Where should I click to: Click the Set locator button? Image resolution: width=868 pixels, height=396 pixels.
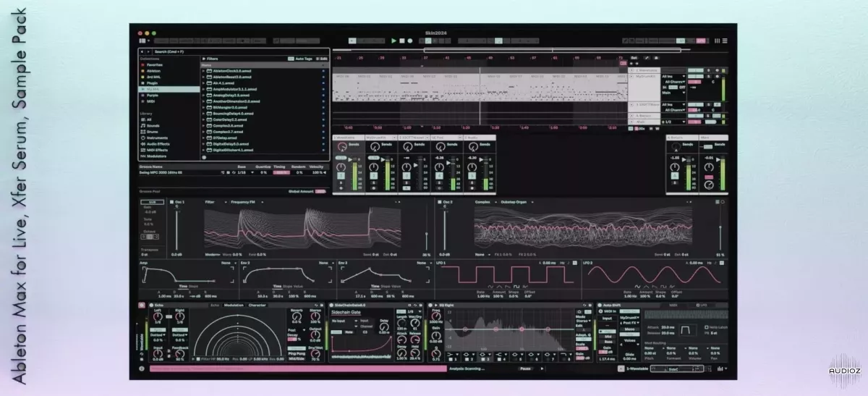click(x=634, y=57)
